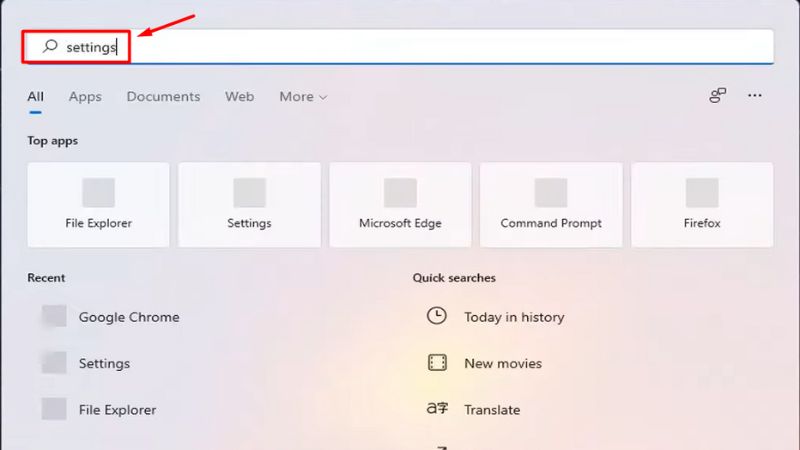Viewport: 800px width, 450px height.
Task: Open Command Prompt tile
Action: [x=551, y=205]
